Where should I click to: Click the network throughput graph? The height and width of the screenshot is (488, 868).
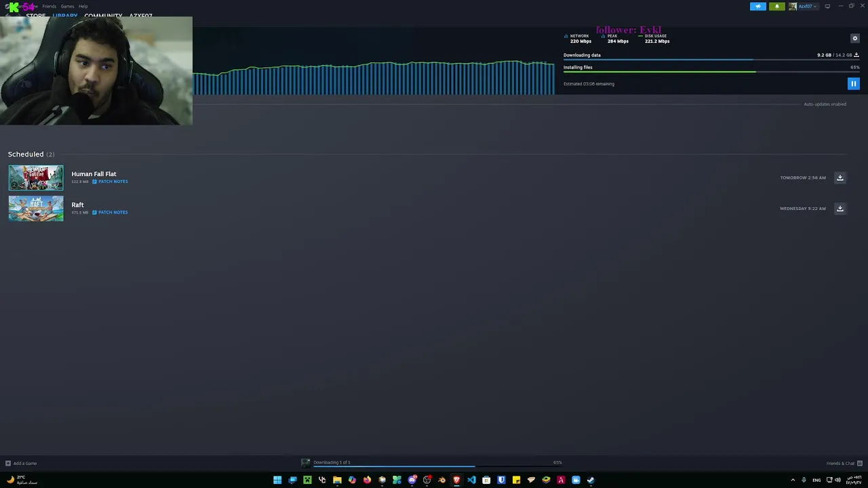374,77
